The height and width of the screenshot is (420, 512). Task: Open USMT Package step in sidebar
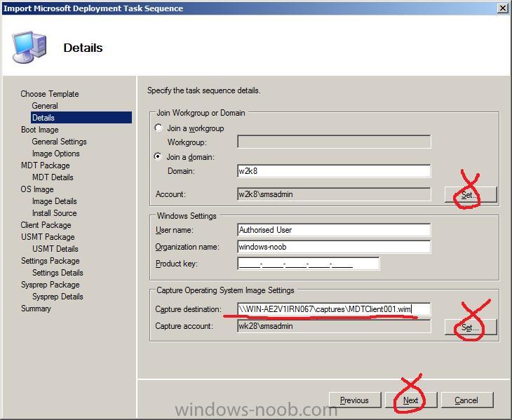[x=48, y=237]
